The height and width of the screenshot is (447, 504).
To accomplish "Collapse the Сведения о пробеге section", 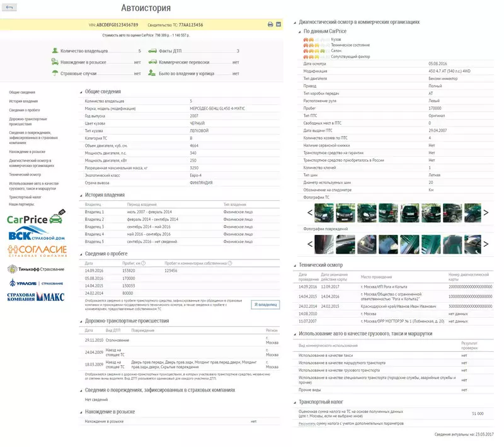I will coord(81,254).
